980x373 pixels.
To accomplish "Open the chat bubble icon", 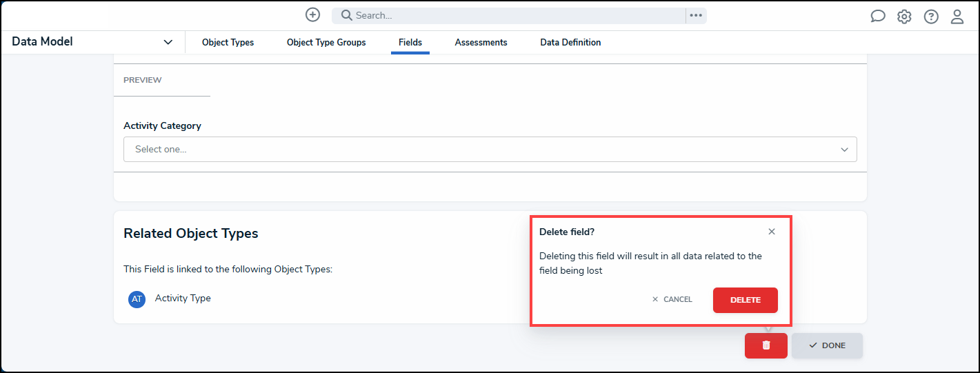I will point(877,17).
